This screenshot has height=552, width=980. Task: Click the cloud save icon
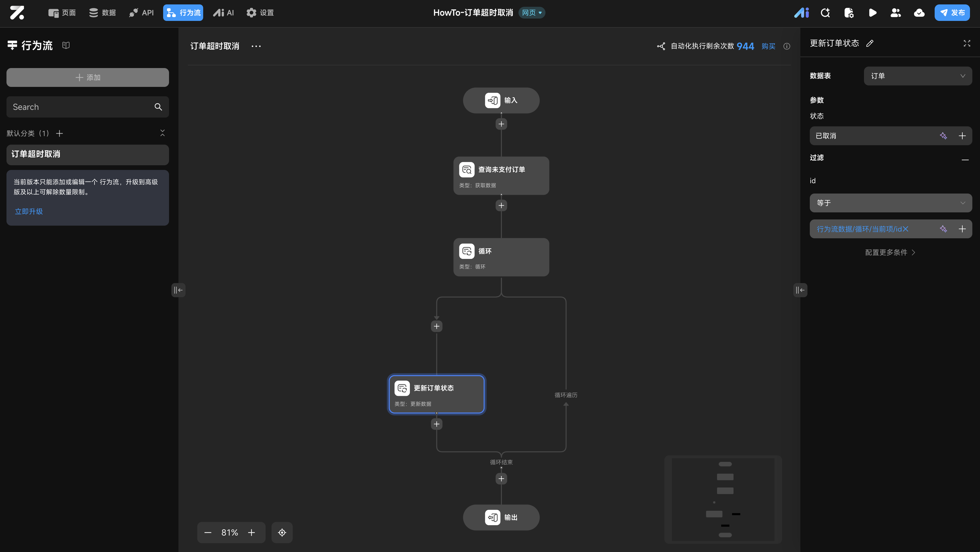pos(919,13)
